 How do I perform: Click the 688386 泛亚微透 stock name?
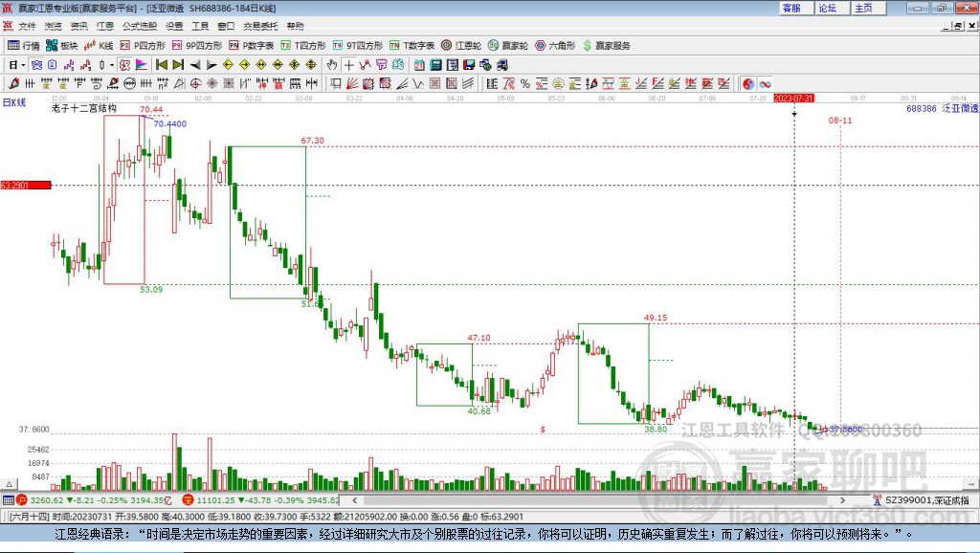pos(942,109)
